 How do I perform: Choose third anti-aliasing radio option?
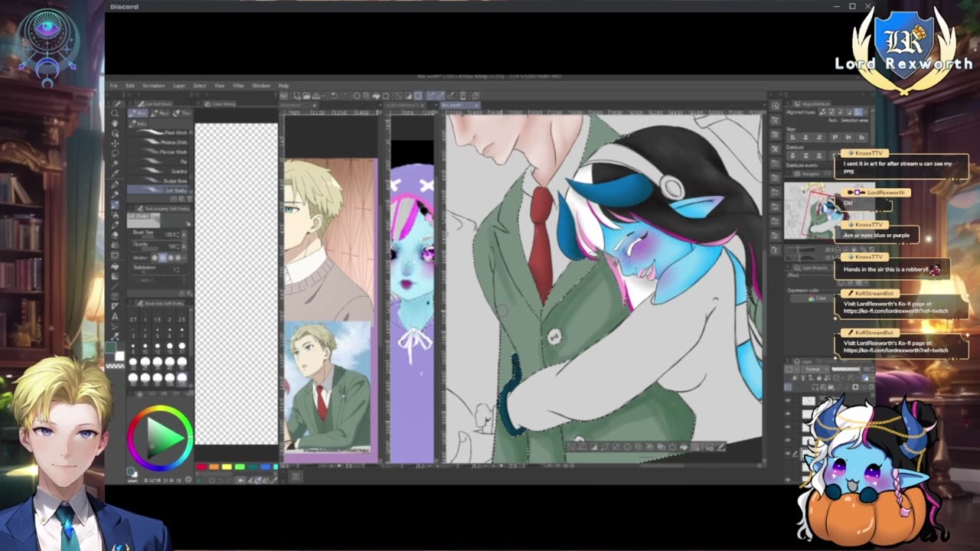[171, 258]
